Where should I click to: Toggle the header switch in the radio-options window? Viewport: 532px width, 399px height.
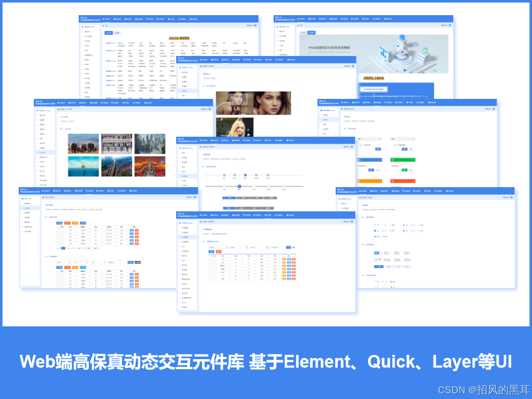[x=511, y=197]
